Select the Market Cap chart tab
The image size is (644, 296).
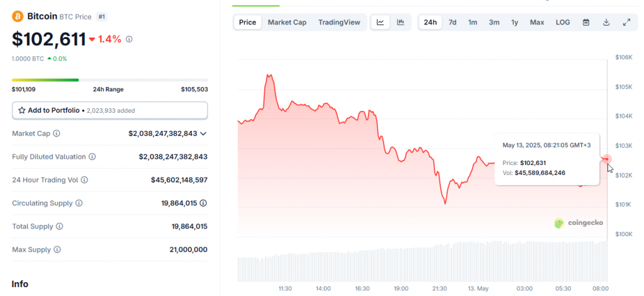click(287, 22)
